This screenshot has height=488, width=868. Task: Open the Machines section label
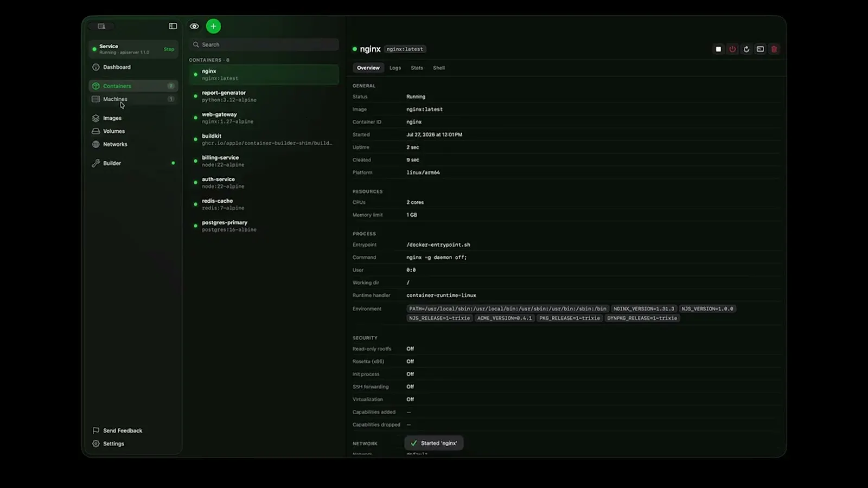click(x=115, y=99)
